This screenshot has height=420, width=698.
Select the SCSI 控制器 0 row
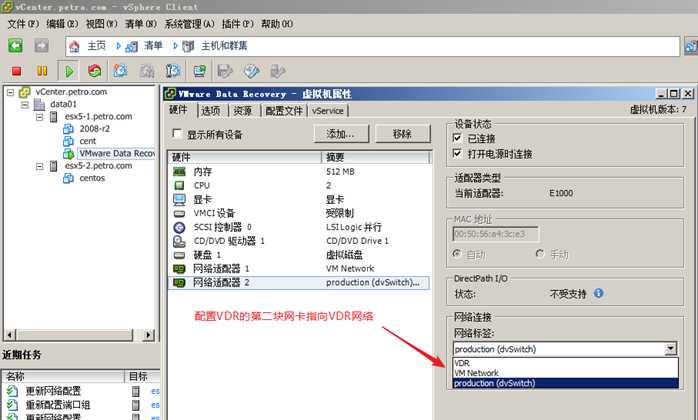point(298,227)
